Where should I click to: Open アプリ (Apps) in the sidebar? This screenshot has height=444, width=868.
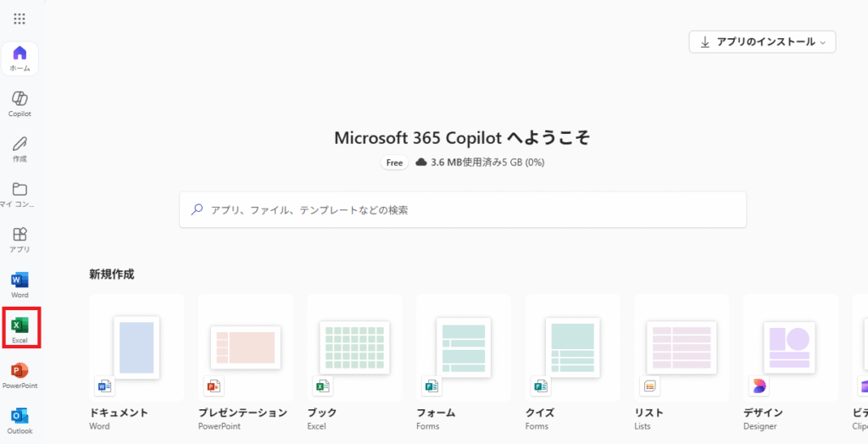click(20, 241)
